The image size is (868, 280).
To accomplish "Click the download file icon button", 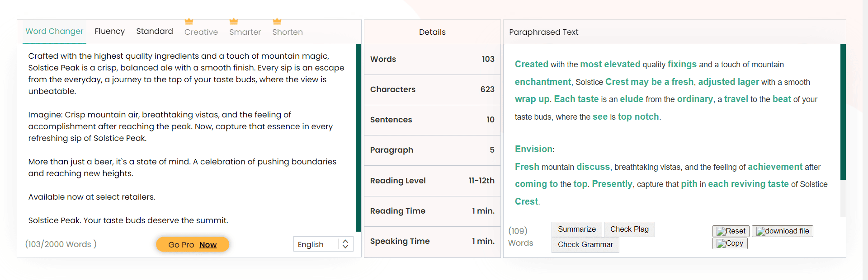I will (782, 231).
